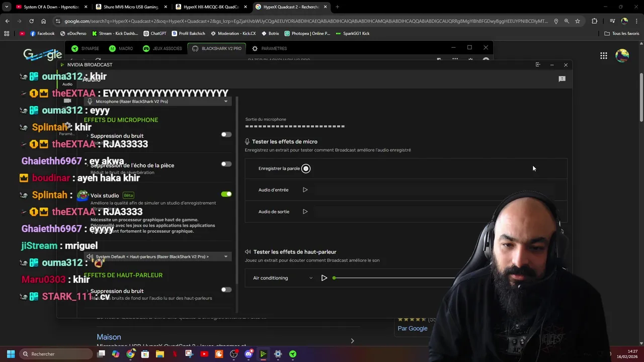Screen dimensions: 644x362
Task: Open Chrome zoom magnifier icon
Action: click(x=567, y=21)
